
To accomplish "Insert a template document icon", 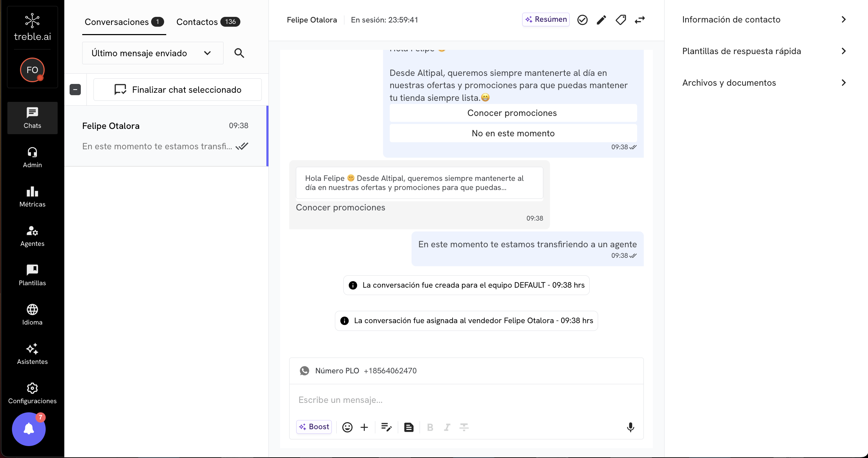I will click(x=409, y=427).
